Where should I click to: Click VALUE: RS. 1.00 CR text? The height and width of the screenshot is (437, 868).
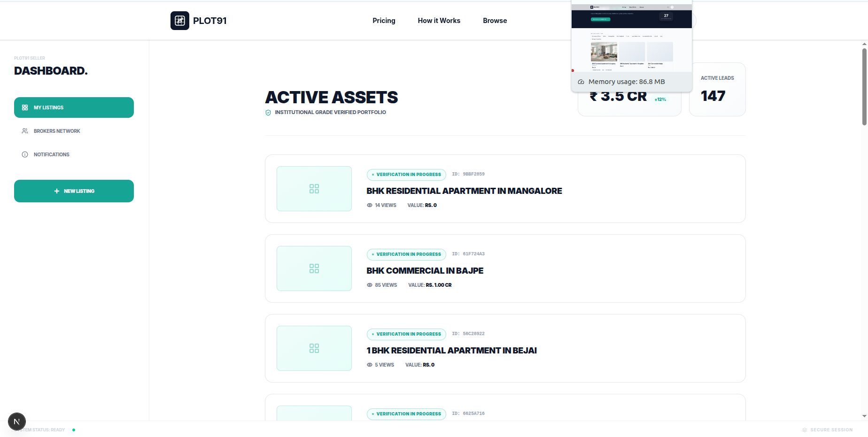coord(430,285)
